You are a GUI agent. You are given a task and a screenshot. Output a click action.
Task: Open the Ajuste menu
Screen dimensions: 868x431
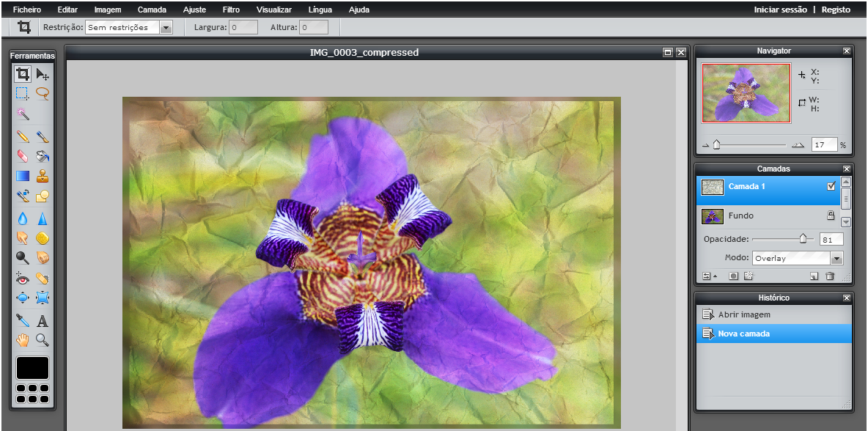pyautogui.click(x=194, y=10)
